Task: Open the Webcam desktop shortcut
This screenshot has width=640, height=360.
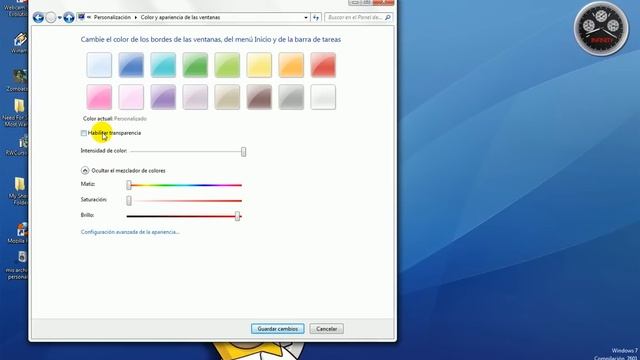Action: click(x=16, y=8)
